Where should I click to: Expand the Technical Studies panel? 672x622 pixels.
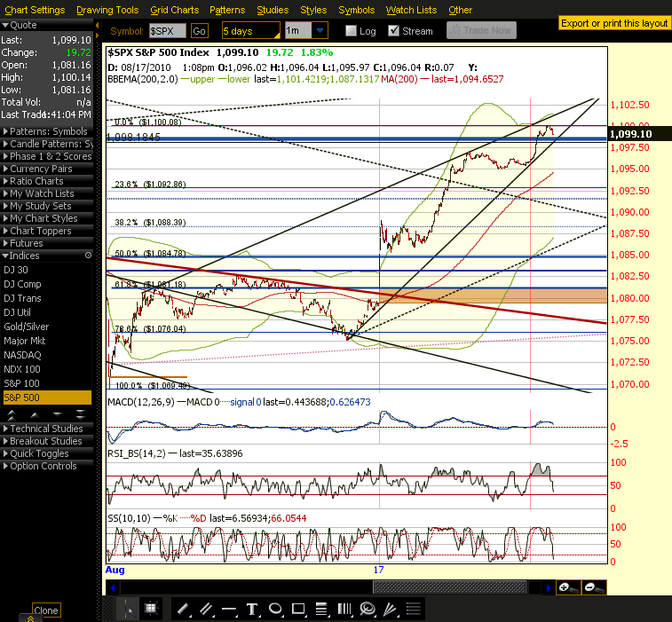coord(46,429)
